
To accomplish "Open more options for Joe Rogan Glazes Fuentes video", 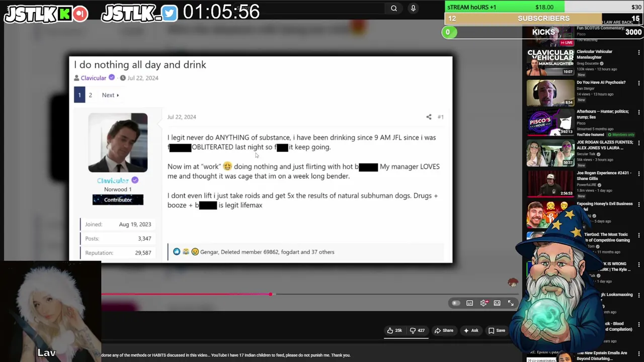I will (638, 143).
